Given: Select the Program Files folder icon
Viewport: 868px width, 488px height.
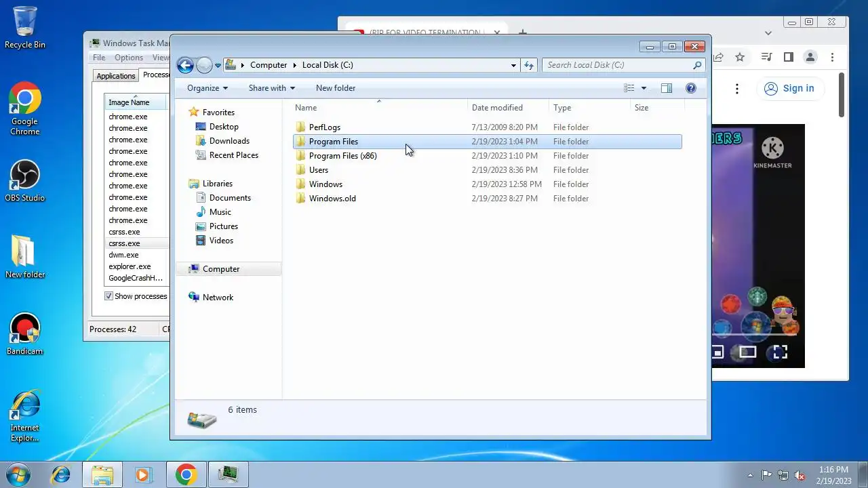Looking at the screenshot, I should click(301, 142).
